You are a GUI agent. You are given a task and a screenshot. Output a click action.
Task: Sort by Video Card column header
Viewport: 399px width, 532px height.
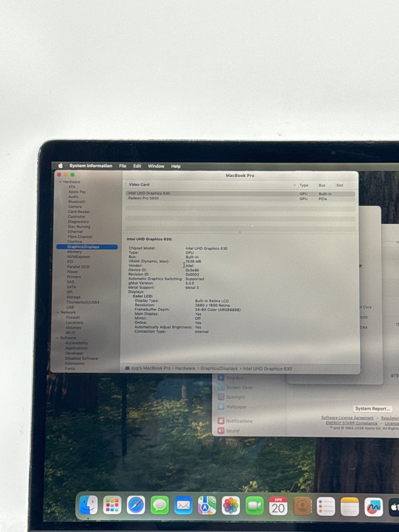coord(139,185)
